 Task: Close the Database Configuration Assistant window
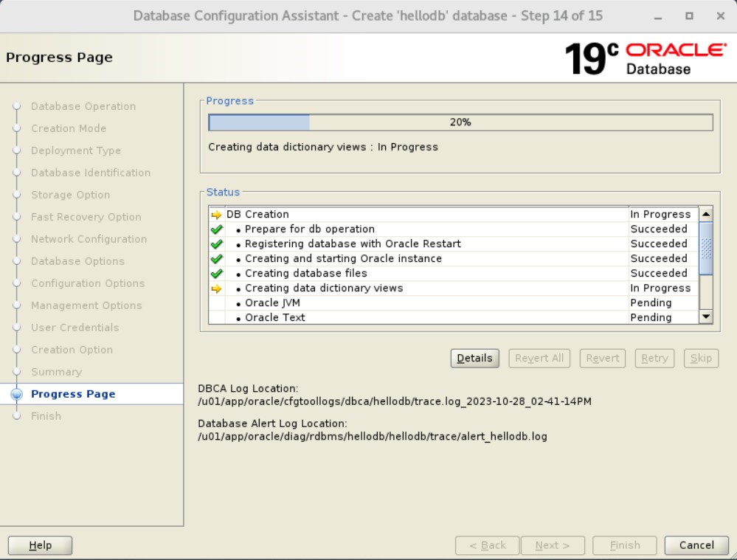[x=721, y=16]
